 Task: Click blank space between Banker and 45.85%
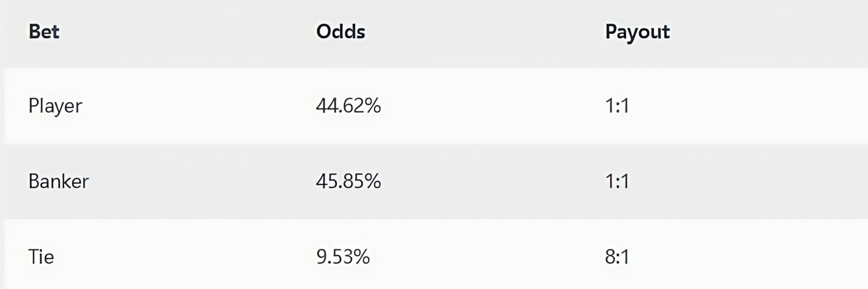(x=203, y=181)
